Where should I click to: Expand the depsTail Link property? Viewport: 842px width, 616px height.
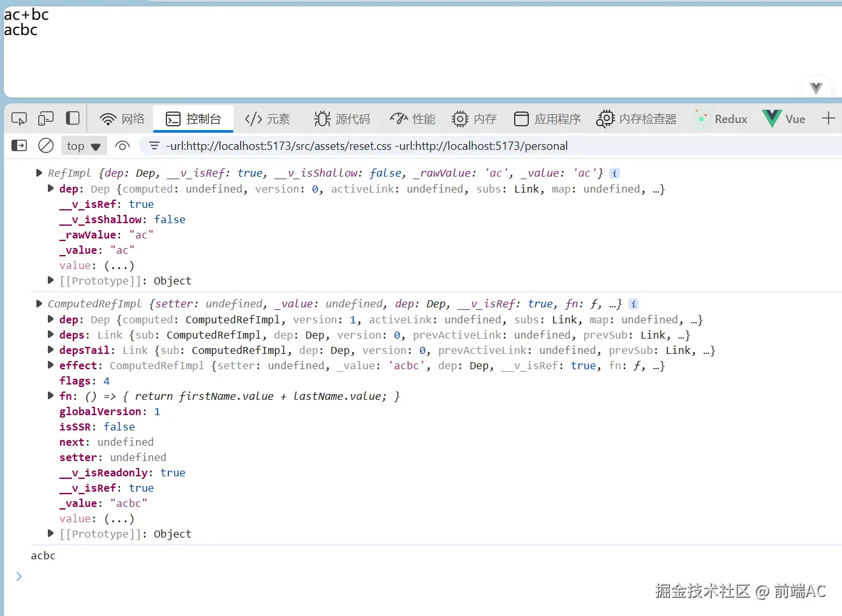click(x=50, y=350)
